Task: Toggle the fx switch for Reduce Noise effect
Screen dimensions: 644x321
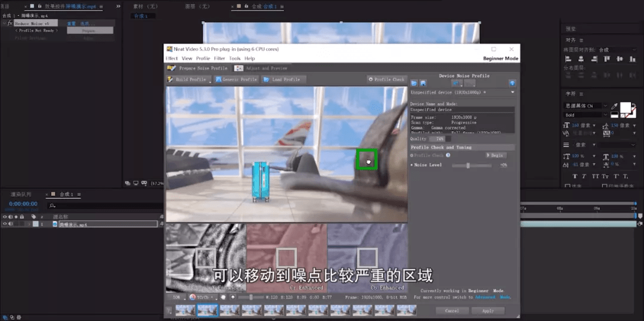Action: [11, 23]
